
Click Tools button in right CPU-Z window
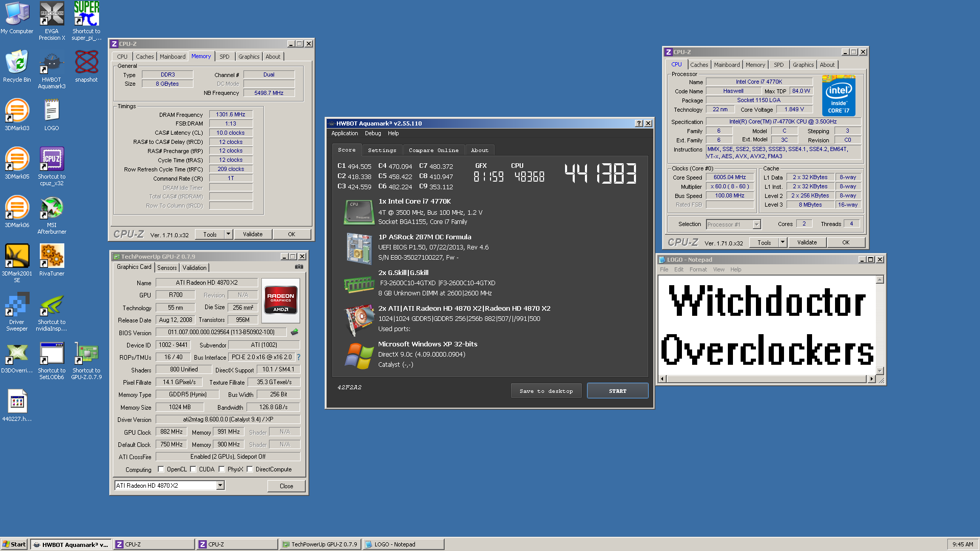point(764,242)
